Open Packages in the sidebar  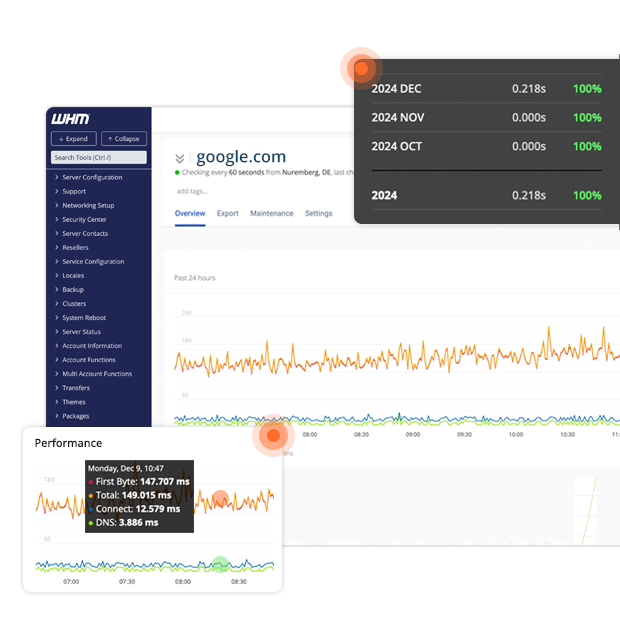point(76,416)
